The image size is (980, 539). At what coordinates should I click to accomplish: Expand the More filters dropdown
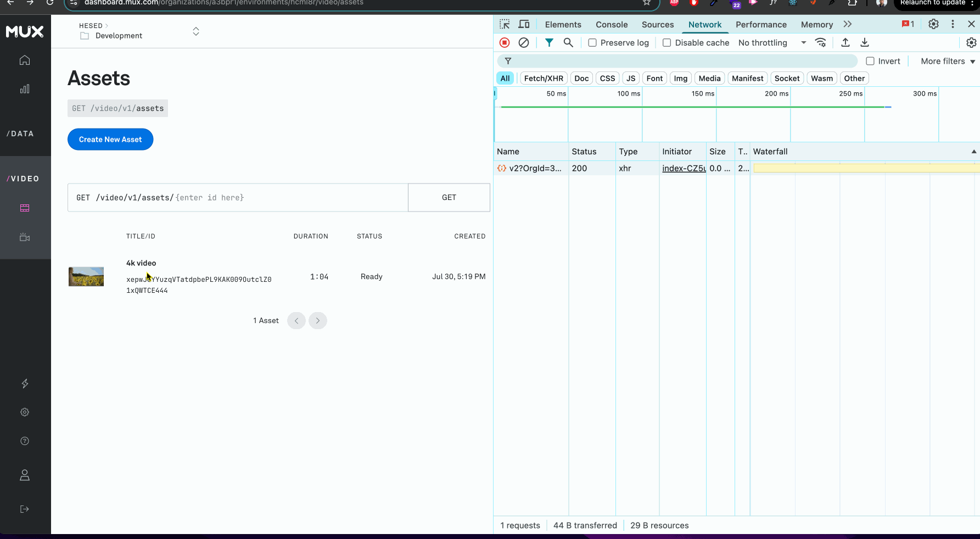[948, 61]
